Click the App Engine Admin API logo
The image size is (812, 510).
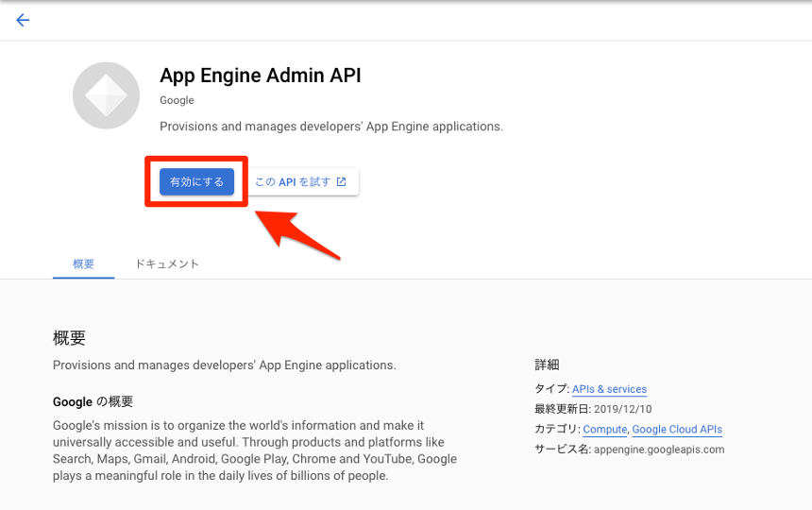click(106, 95)
